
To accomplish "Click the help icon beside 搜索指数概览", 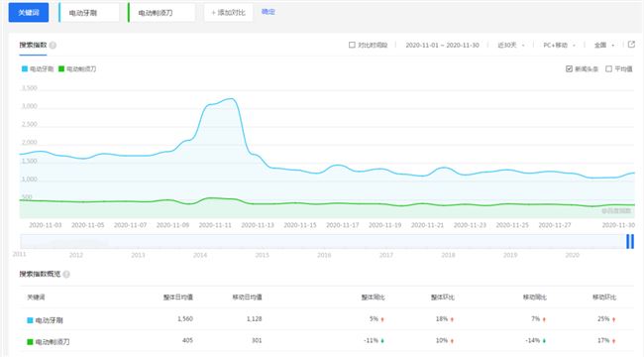I will (x=66, y=274).
